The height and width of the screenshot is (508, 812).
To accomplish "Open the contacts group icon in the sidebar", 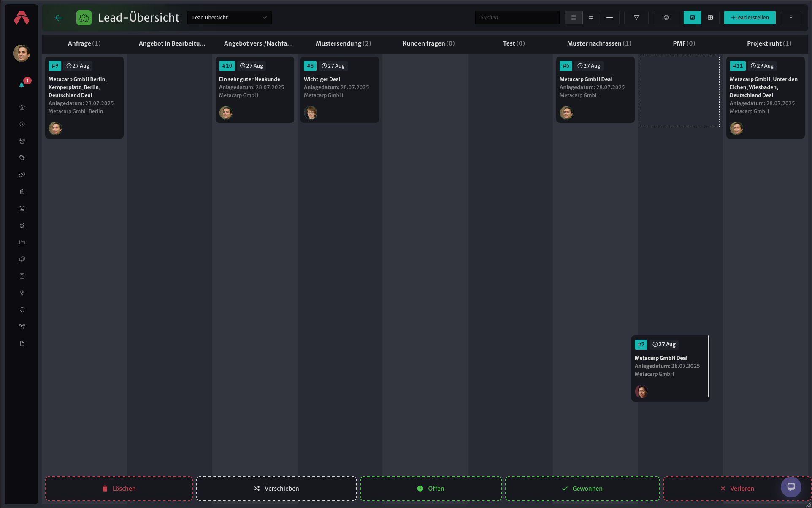I will coord(22,141).
